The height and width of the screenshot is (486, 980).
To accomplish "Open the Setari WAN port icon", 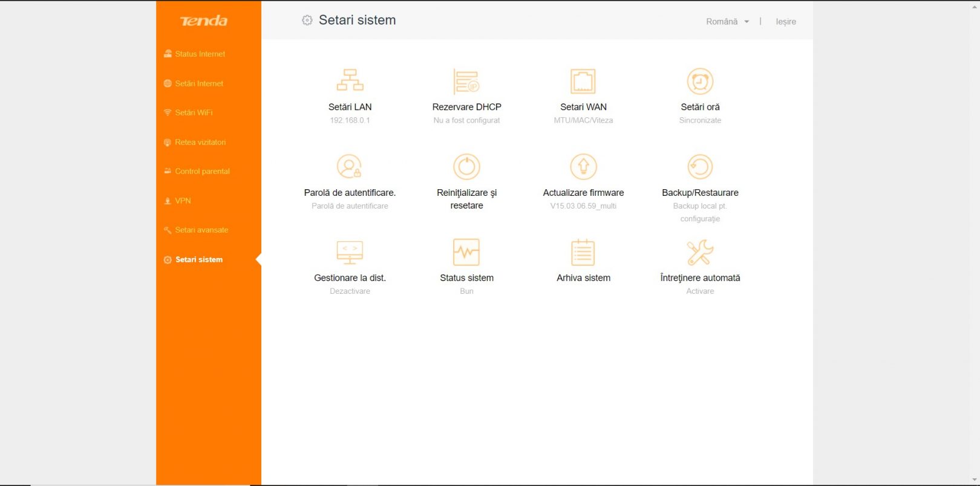I will point(583,81).
